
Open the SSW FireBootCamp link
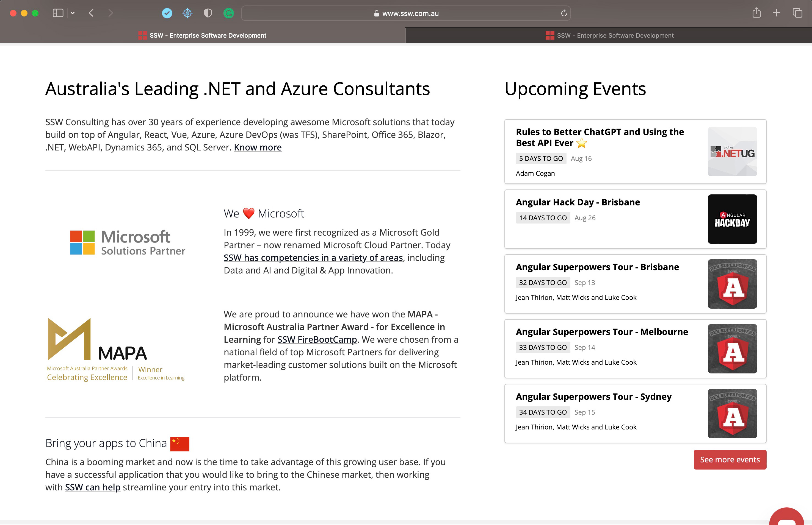pyautogui.click(x=317, y=340)
